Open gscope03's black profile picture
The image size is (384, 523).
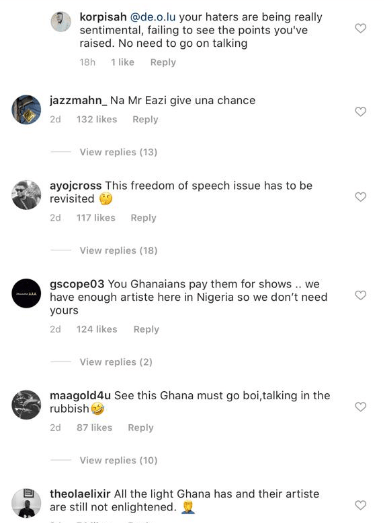point(26,293)
